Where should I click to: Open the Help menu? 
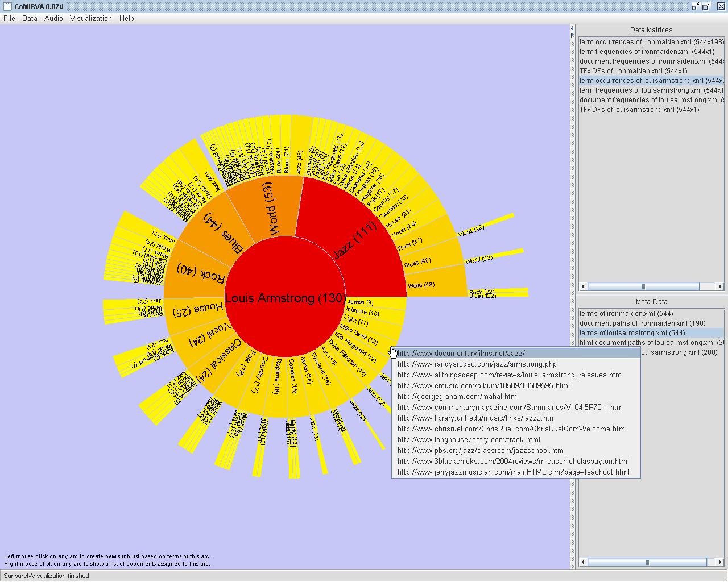click(127, 18)
